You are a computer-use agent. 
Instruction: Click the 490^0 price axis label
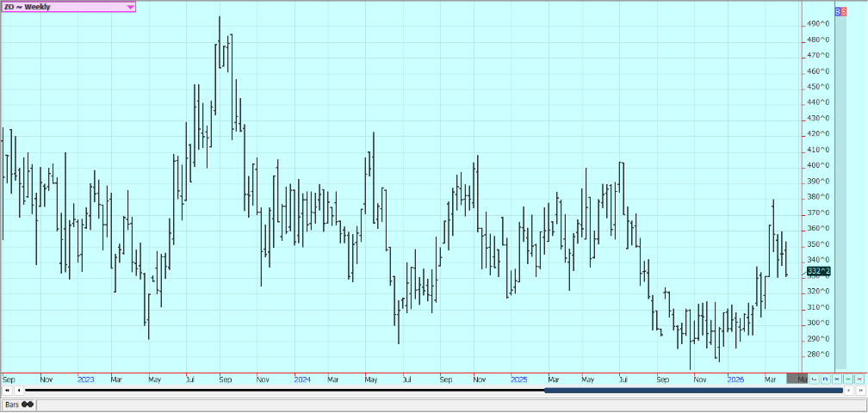point(817,24)
